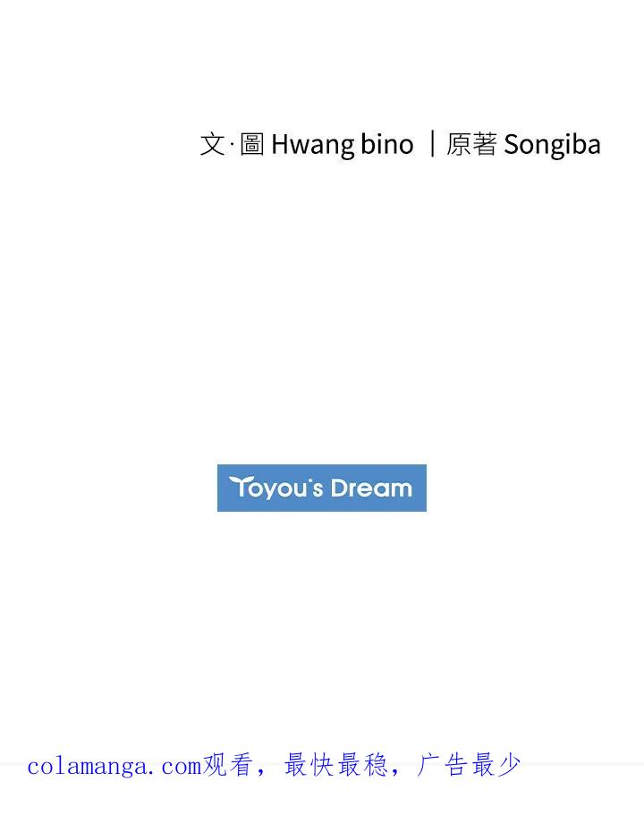Click the 最快 text in the bottom line
Image resolution: width=644 pixels, height=824 pixels.
309,766
